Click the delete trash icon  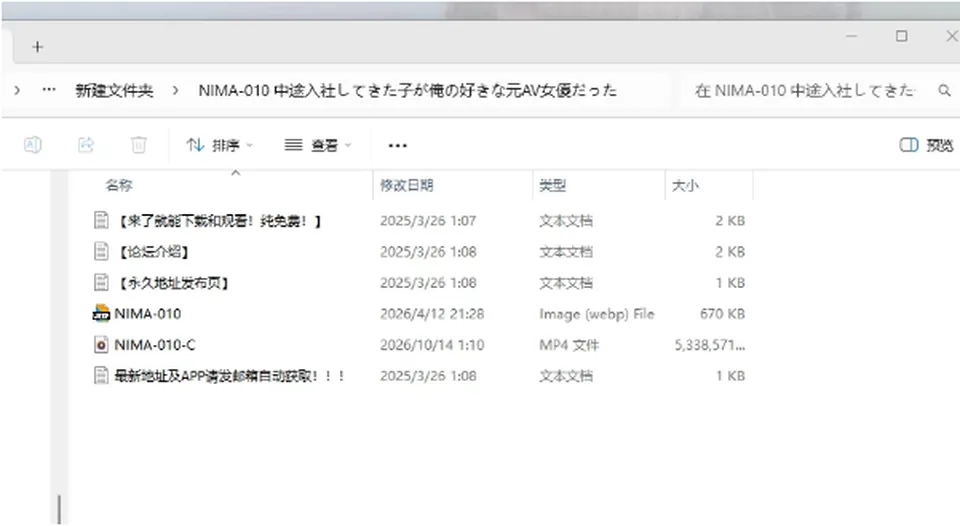coord(139,145)
